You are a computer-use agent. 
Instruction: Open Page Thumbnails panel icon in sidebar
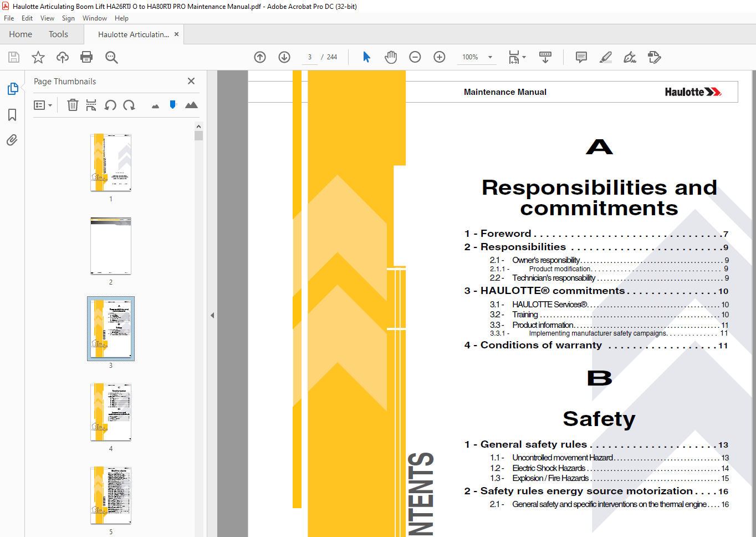[12, 89]
